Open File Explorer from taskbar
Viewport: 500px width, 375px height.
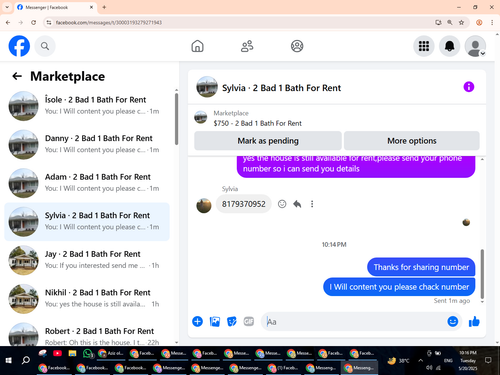[x=72, y=353]
